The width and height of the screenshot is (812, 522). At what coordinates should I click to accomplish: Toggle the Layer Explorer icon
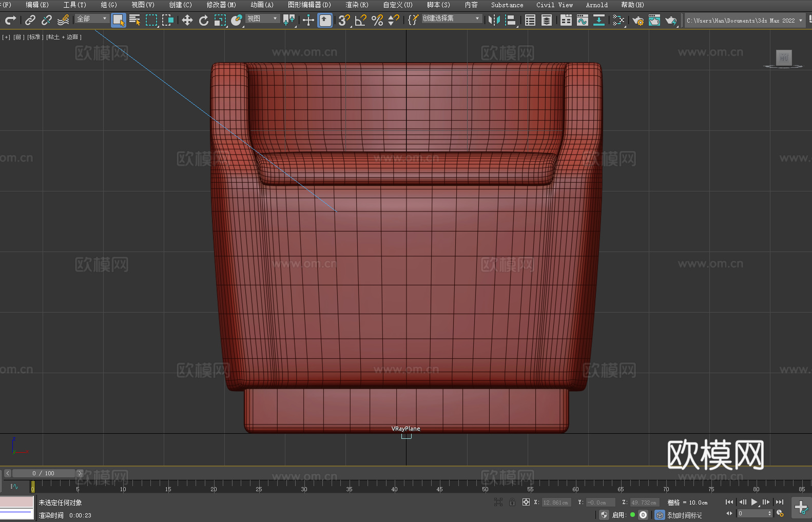click(x=547, y=20)
